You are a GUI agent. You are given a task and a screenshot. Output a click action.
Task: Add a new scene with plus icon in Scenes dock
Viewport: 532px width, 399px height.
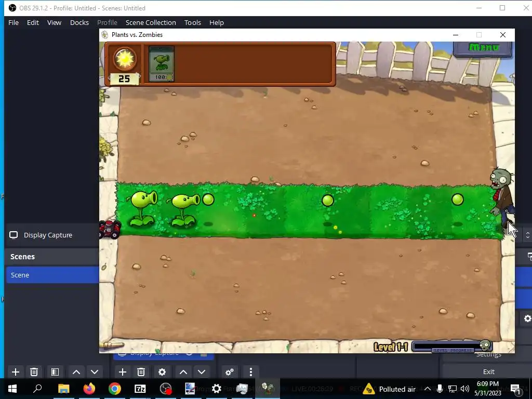pos(16,372)
